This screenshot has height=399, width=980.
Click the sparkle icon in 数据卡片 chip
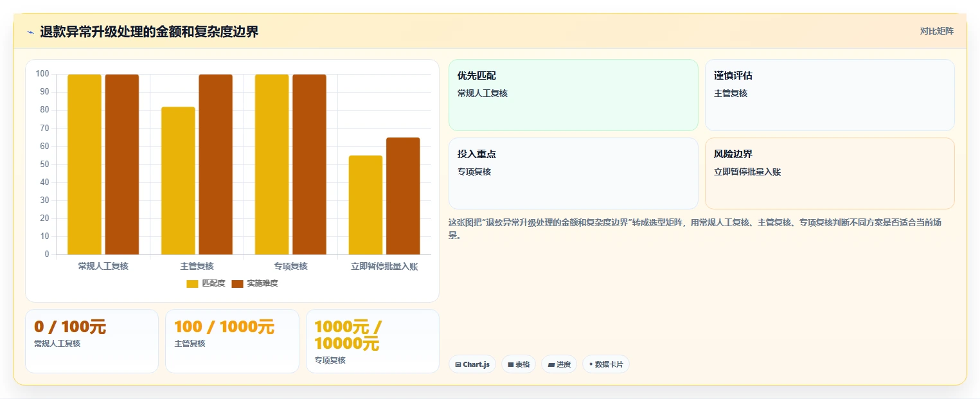(591, 364)
